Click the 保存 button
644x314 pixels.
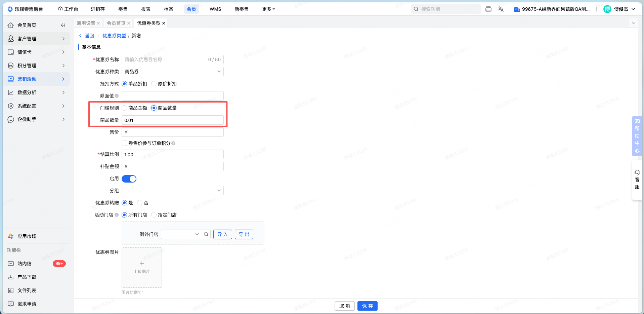(x=368, y=306)
